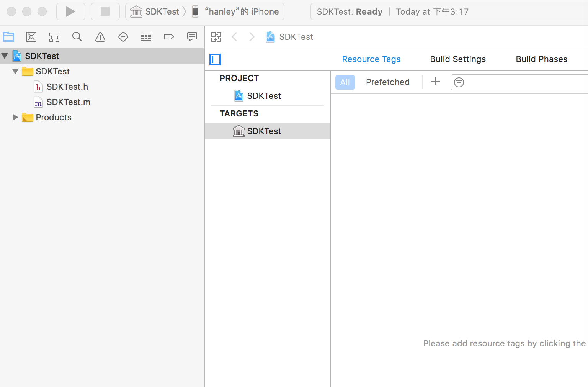Open the Debug navigator icon
Screen dimensions: 588x387
coord(146,37)
